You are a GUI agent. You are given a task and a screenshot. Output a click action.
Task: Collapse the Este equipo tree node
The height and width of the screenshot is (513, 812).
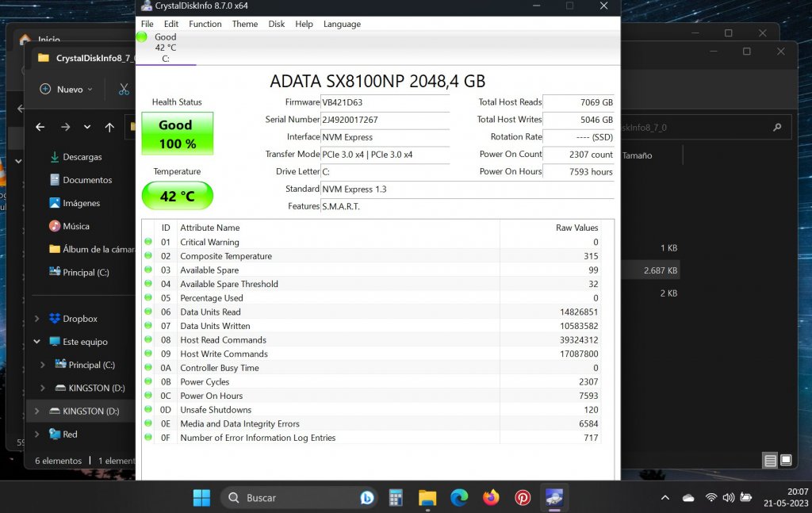pos(36,342)
